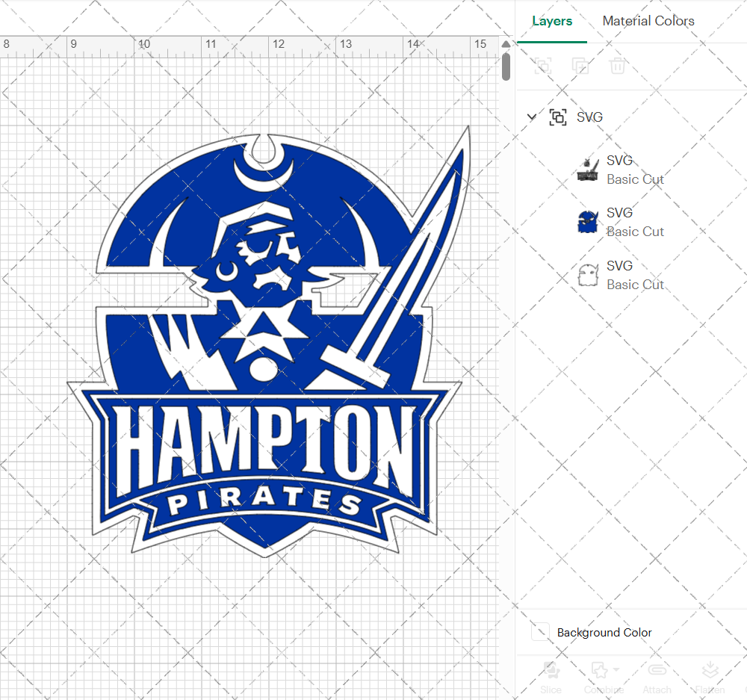Select the black SVG layer thumbnail
The height and width of the screenshot is (700, 747).
pyautogui.click(x=587, y=170)
